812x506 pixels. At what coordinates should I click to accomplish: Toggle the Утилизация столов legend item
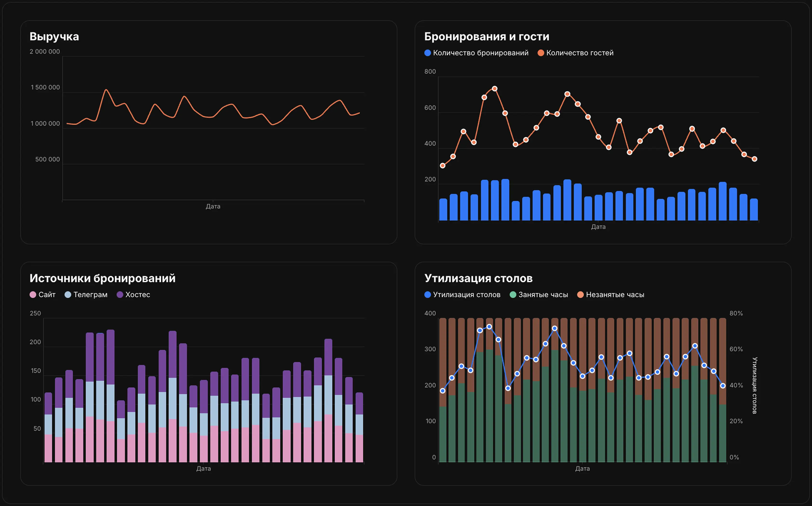point(467,294)
